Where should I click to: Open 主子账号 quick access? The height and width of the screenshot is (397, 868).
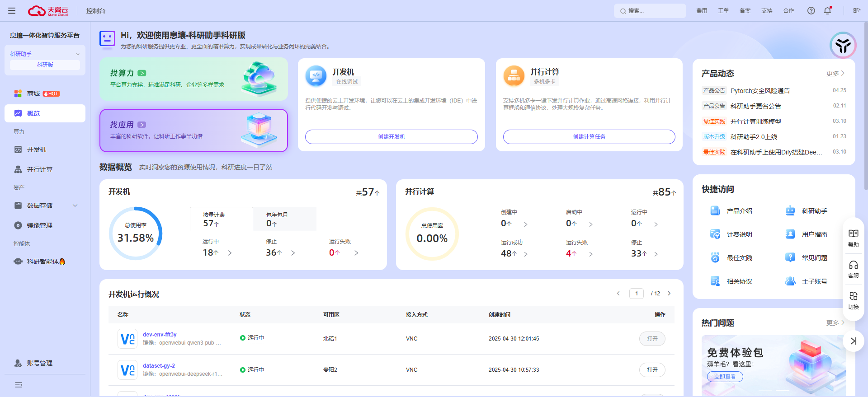click(807, 281)
